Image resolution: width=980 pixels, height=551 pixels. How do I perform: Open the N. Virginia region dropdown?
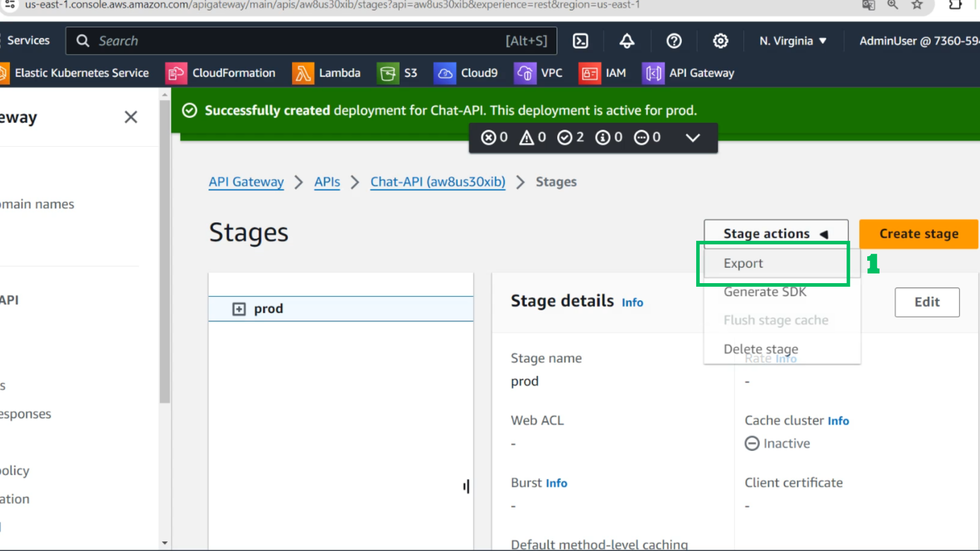coord(793,41)
